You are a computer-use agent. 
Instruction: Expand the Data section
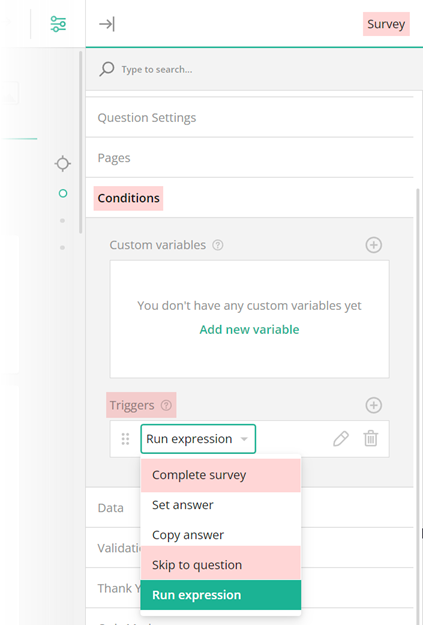(111, 508)
